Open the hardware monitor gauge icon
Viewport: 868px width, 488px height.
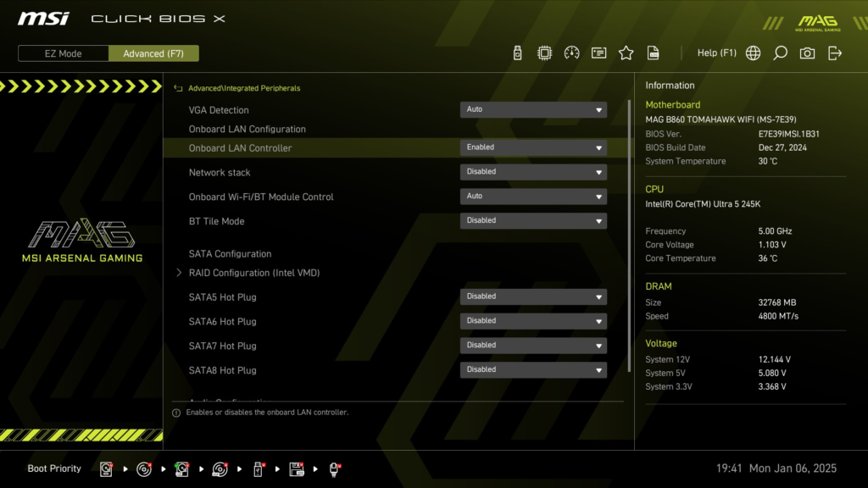click(x=571, y=53)
